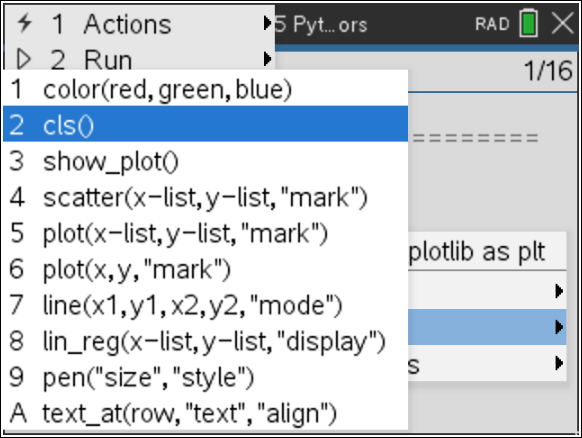Close the document with the X icon

point(563,23)
